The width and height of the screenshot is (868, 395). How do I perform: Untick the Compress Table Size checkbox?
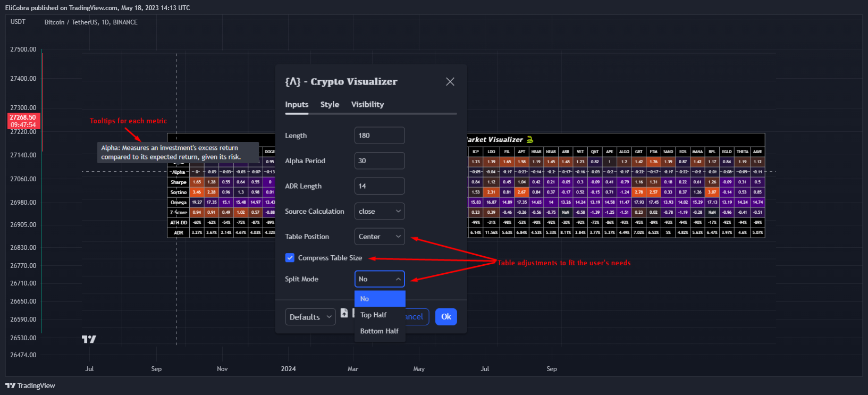tap(290, 258)
